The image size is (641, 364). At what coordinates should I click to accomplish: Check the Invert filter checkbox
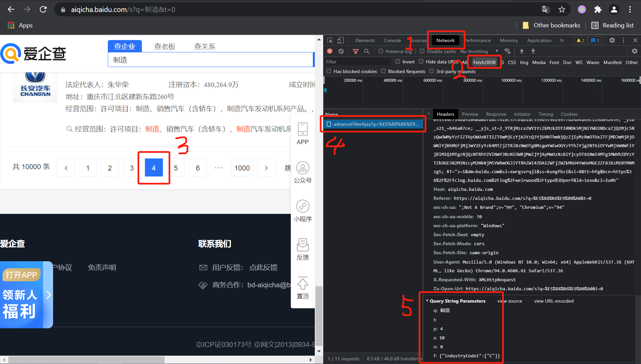tap(398, 61)
